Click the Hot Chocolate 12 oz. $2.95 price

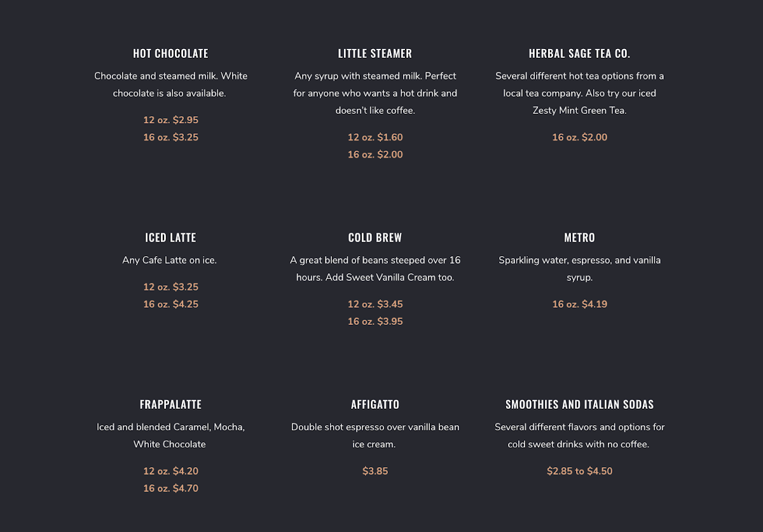170,120
